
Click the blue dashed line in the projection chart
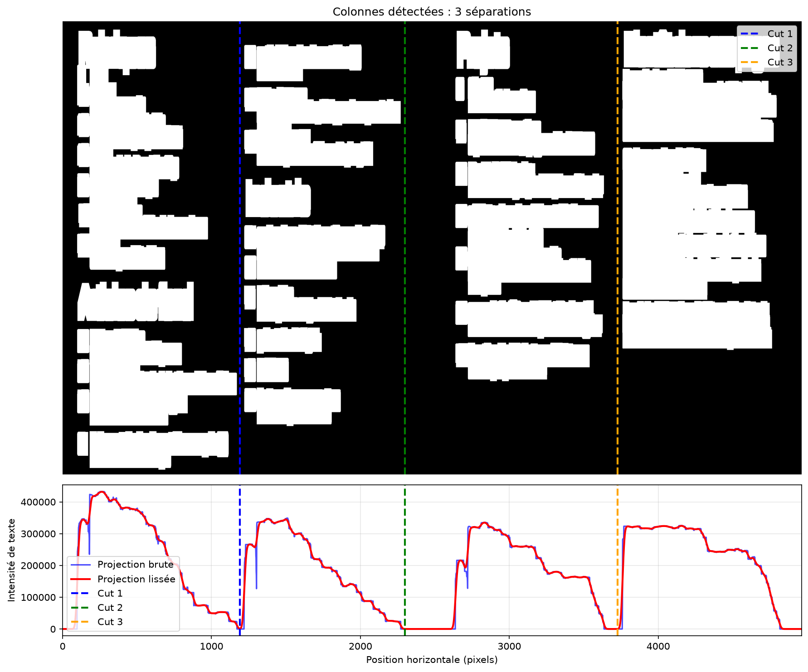click(x=240, y=561)
